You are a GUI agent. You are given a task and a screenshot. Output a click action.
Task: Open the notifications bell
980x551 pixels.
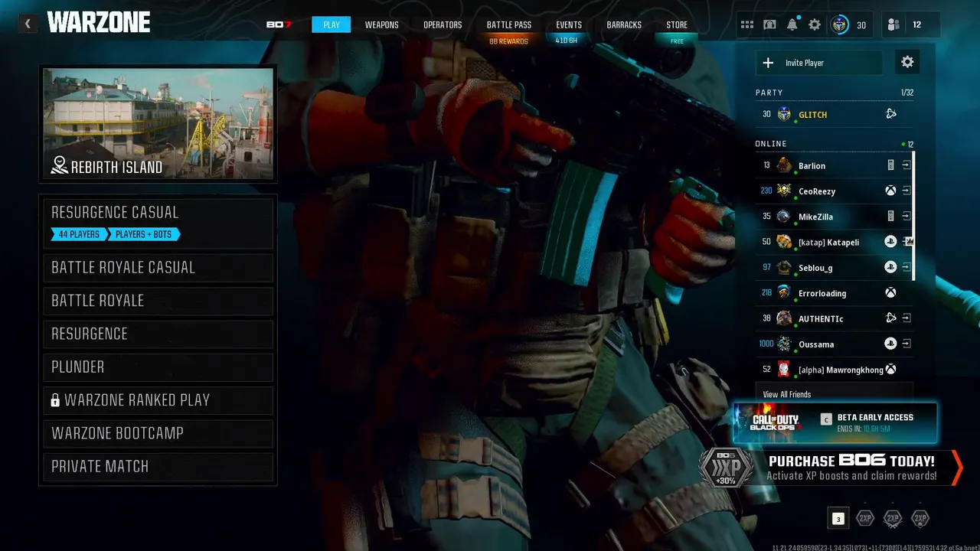point(792,24)
